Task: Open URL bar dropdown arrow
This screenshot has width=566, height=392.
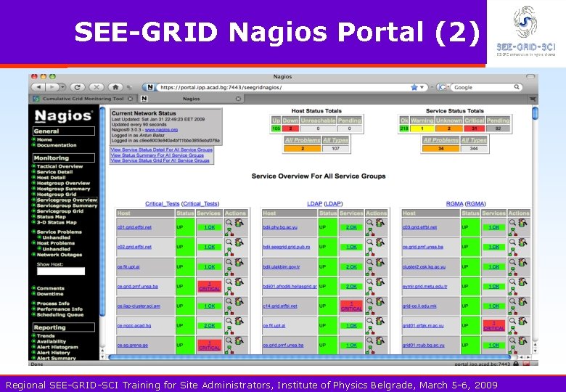Action: pyautogui.click(x=422, y=87)
